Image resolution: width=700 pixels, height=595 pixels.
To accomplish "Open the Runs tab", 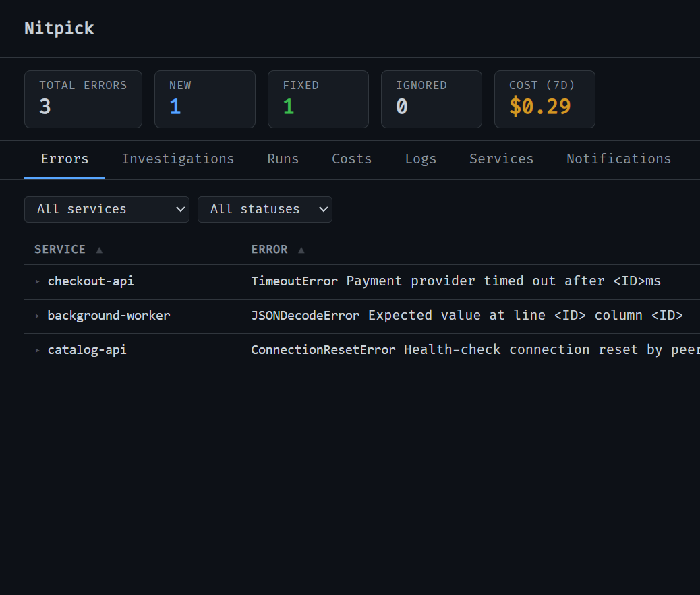I will pos(283,159).
